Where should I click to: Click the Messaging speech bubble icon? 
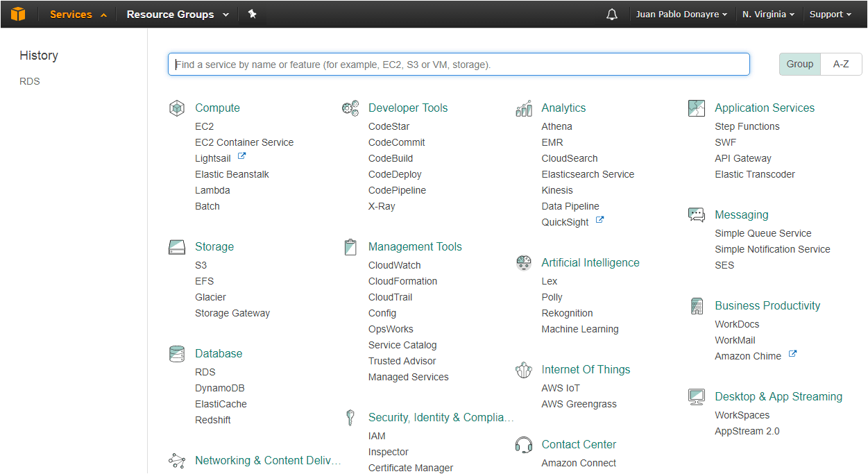coord(697,215)
